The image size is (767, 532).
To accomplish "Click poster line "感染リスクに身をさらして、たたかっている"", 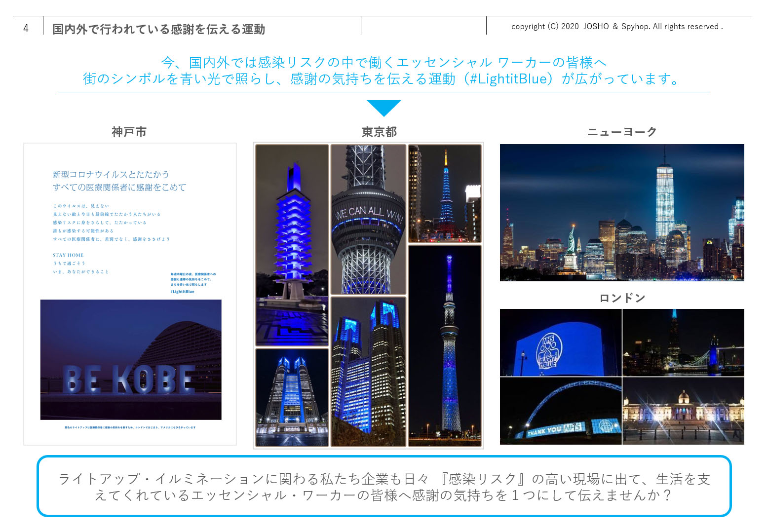I will (100, 223).
